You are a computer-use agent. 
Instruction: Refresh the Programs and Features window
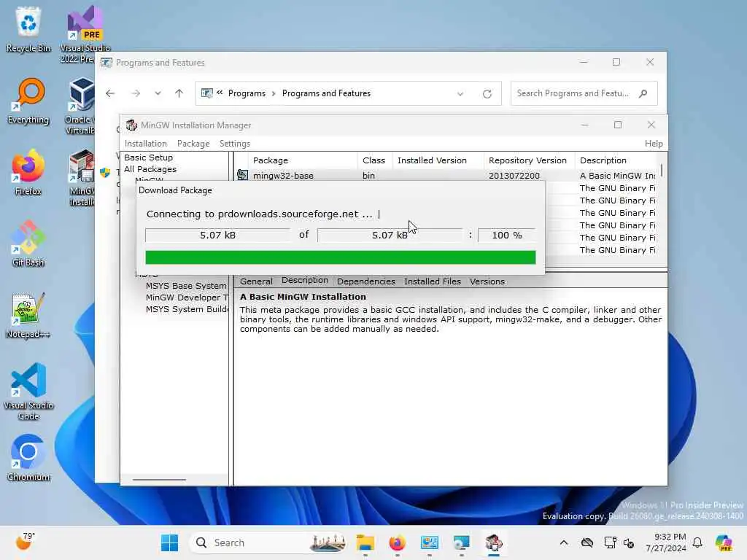click(487, 94)
